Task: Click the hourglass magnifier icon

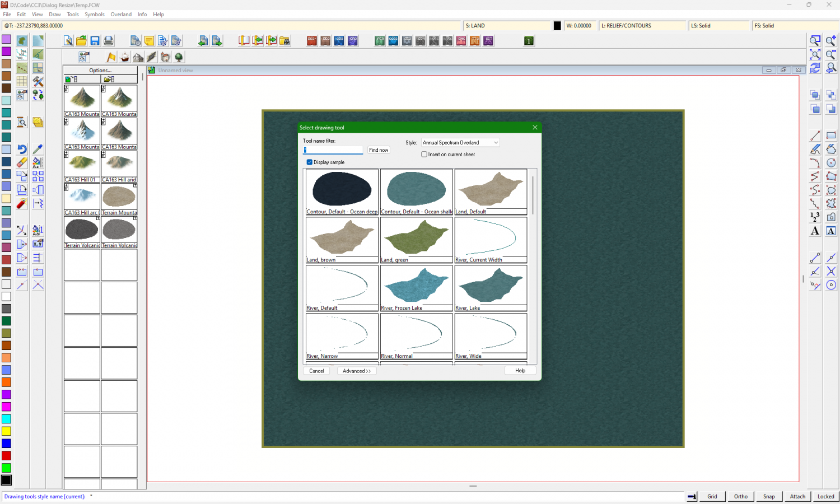Action: tap(22, 122)
